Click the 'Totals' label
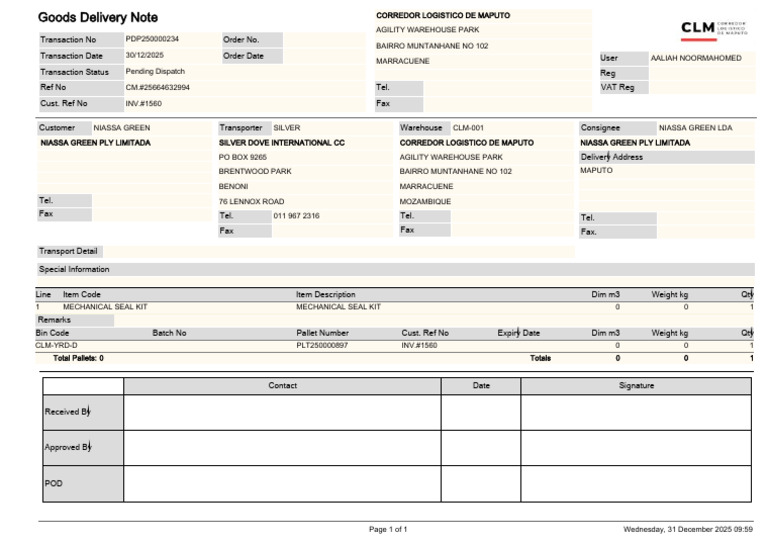The height and width of the screenshot is (543, 768). tap(540, 358)
